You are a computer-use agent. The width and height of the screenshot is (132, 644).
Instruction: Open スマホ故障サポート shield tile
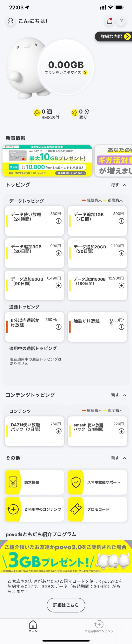[97, 482]
